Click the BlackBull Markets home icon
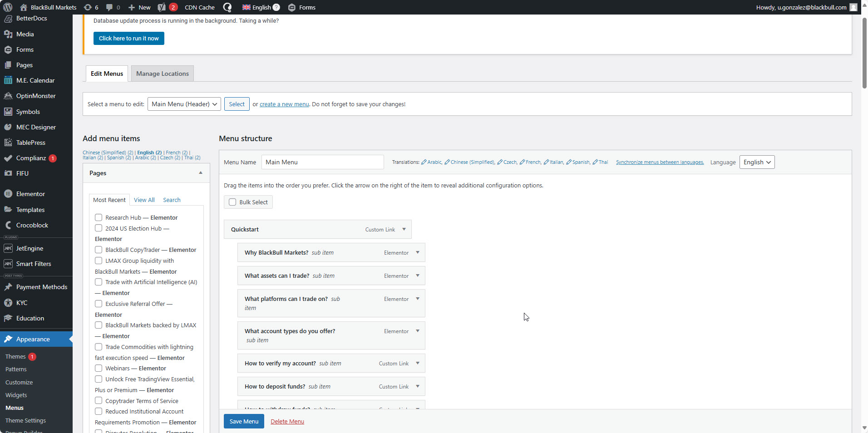Screen dimensions: 868x433 tap(24, 7)
